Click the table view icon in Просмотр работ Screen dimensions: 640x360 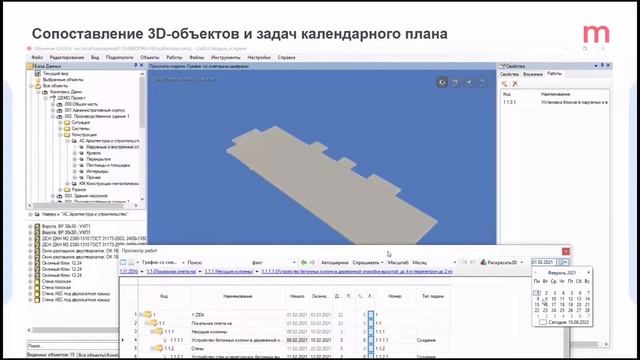123,262
